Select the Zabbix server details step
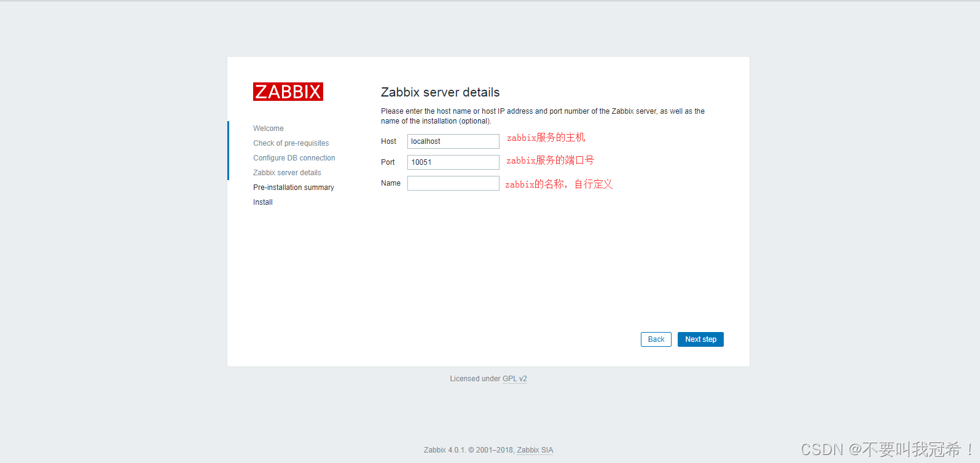980x463 pixels. click(287, 173)
